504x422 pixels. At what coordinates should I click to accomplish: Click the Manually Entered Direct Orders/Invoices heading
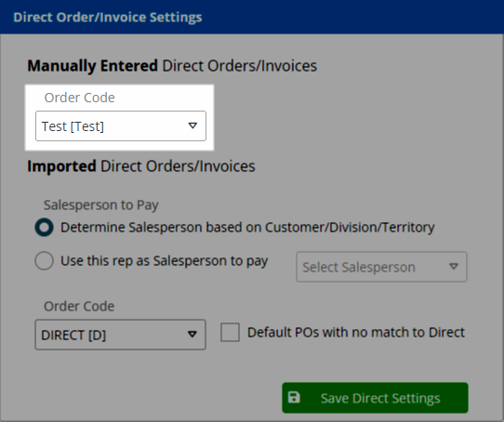(x=172, y=66)
